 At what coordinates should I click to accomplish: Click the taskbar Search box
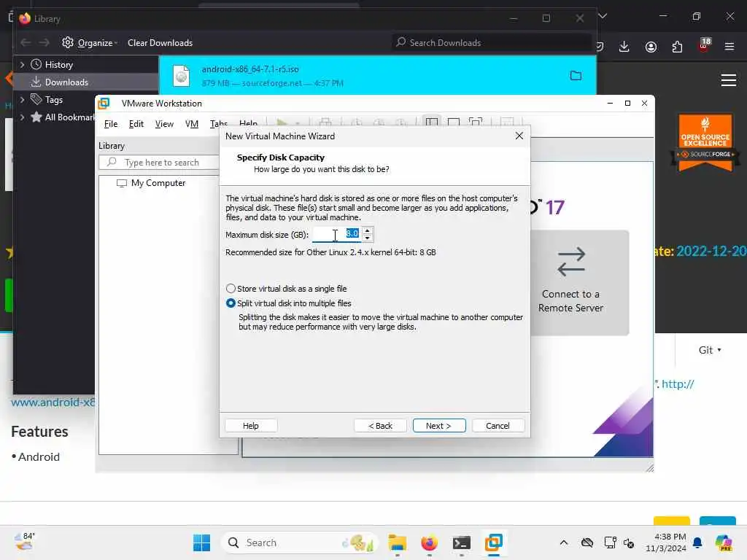pyautogui.click(x=298, y=542)
